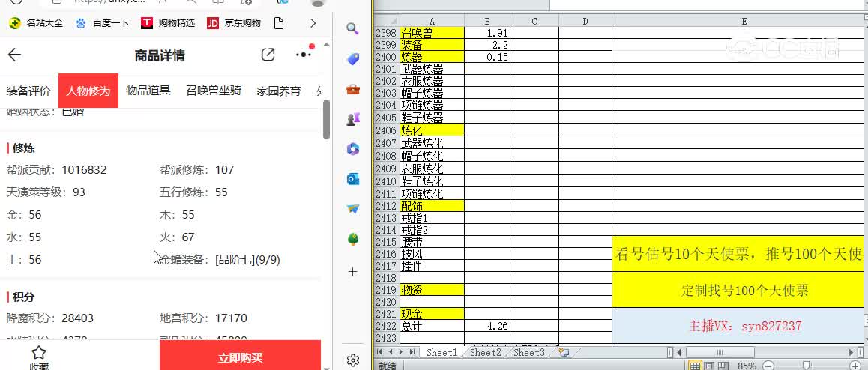
Task: Go back with the arrow on 商品详情 page
Action: pyautogui.click(x=14, y=55)
